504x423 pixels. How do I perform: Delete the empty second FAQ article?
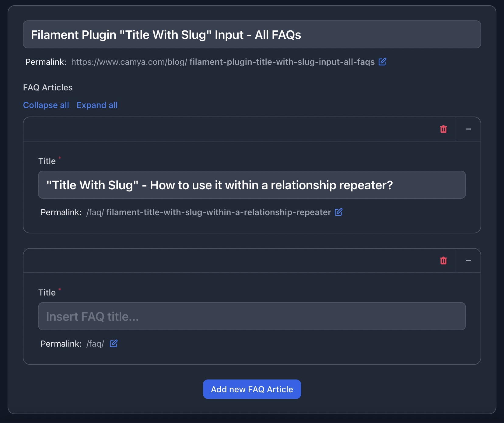[443, 260]
